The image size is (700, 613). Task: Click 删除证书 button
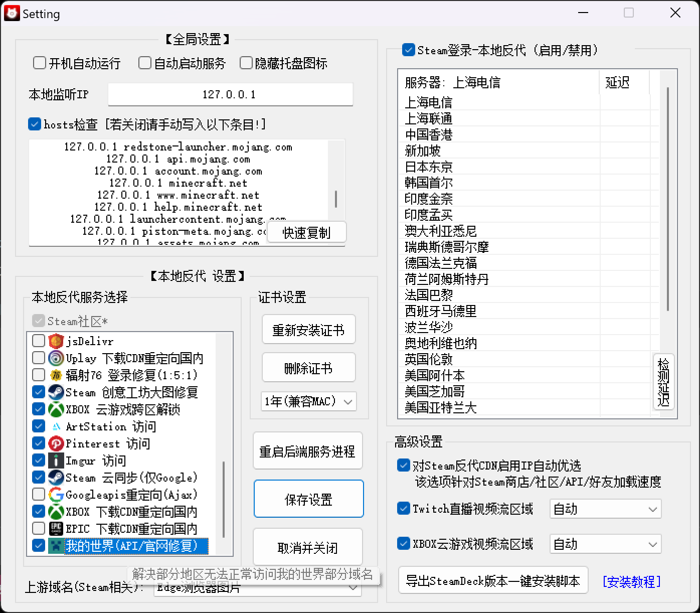click(x=309, y=368)
